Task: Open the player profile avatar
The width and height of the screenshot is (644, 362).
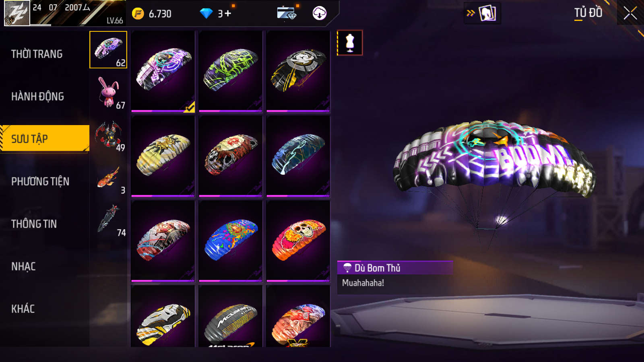Action: coord(17,13)
